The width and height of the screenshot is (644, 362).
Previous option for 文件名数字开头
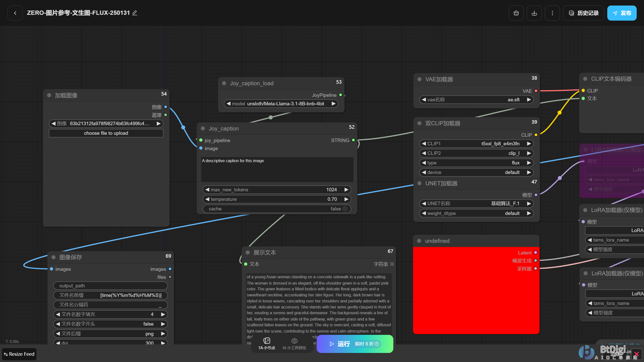58,324
